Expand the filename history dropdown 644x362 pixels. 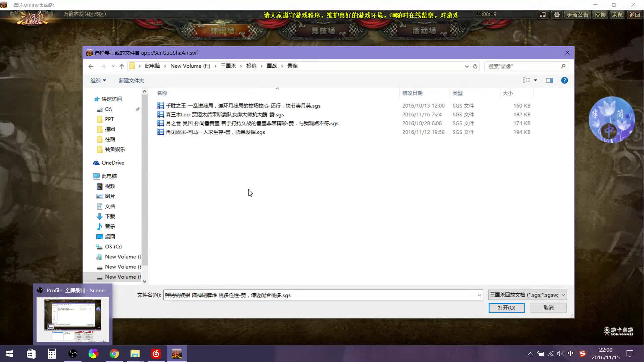[479, 295]
